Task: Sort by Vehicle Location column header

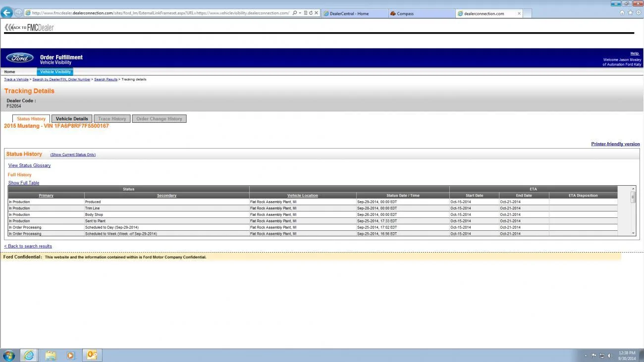Action: point(303,196)
